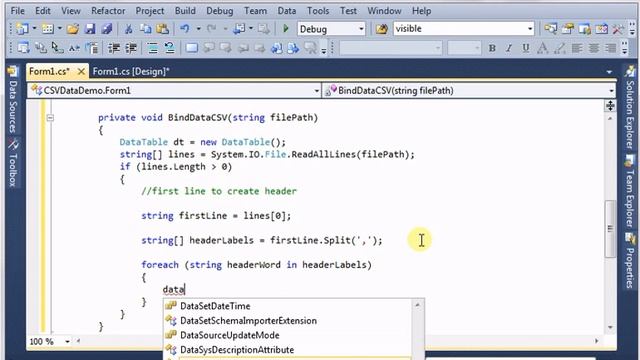Click the Save All icon
Image resolution: width=640 pixels, height=360 pixels.
[x=107, y=29]
